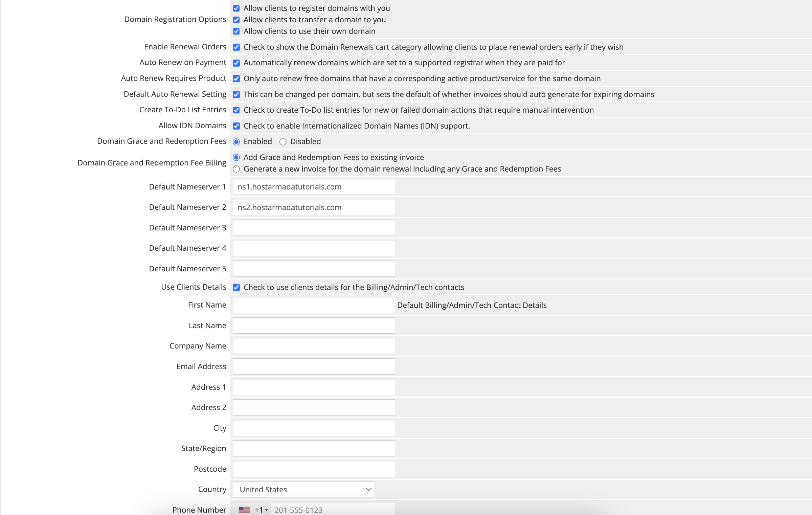Select Disabled for Grace and Redemption Fees

[283, 142]
